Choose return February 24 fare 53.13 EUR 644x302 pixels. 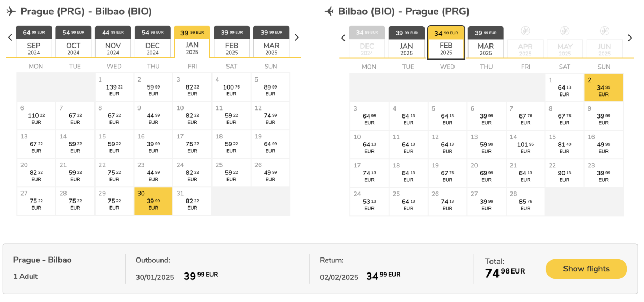point(369,202)
